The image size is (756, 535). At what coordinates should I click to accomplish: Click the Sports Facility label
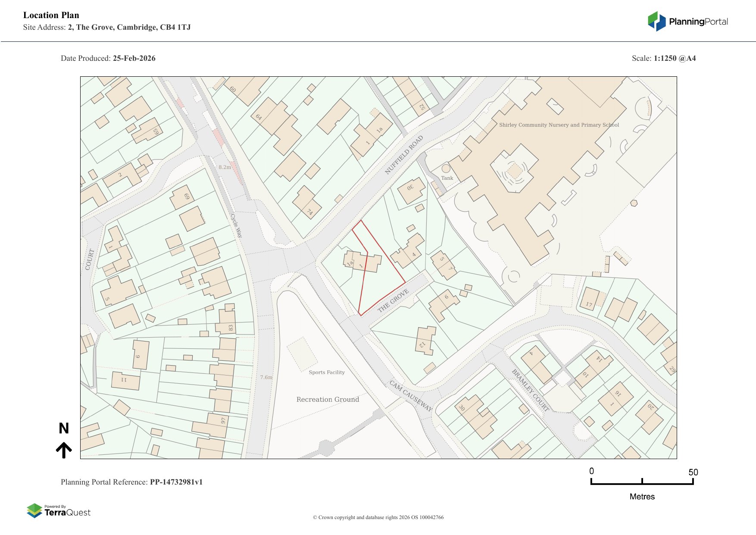(x=327, y=372)
